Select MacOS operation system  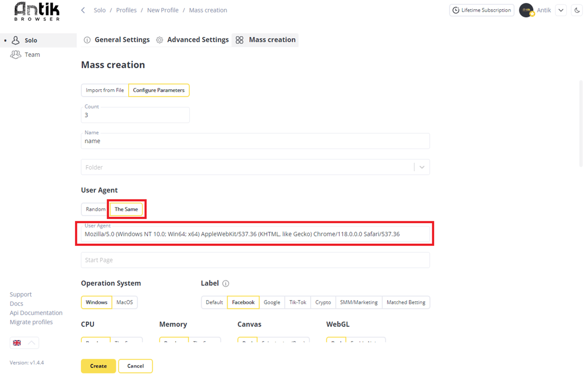tap(125, 303)
